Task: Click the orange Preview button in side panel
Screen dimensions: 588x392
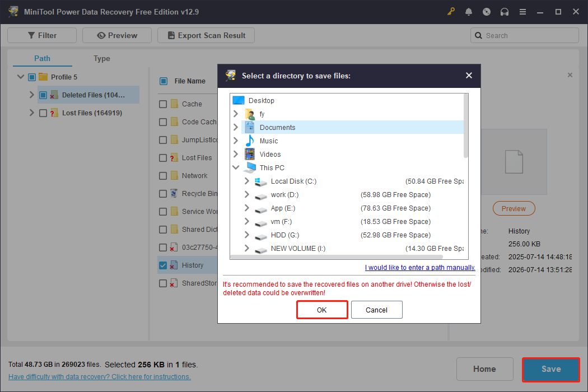Action: (x=514, y=208)
